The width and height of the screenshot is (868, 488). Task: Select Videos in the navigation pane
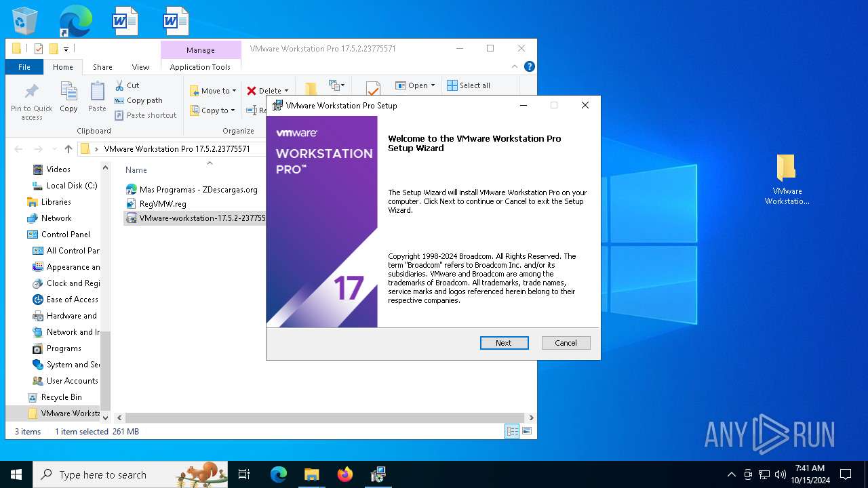pyautogui.click(x=52, y=169)
